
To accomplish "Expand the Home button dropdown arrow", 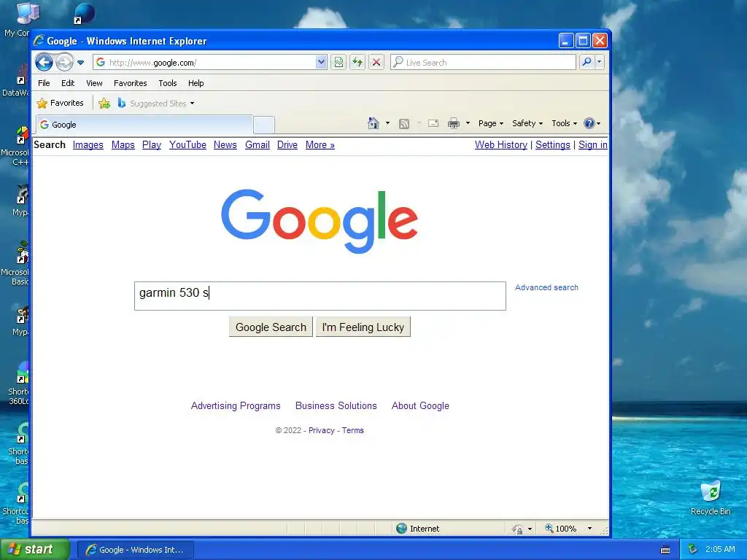I will point(388,123).
